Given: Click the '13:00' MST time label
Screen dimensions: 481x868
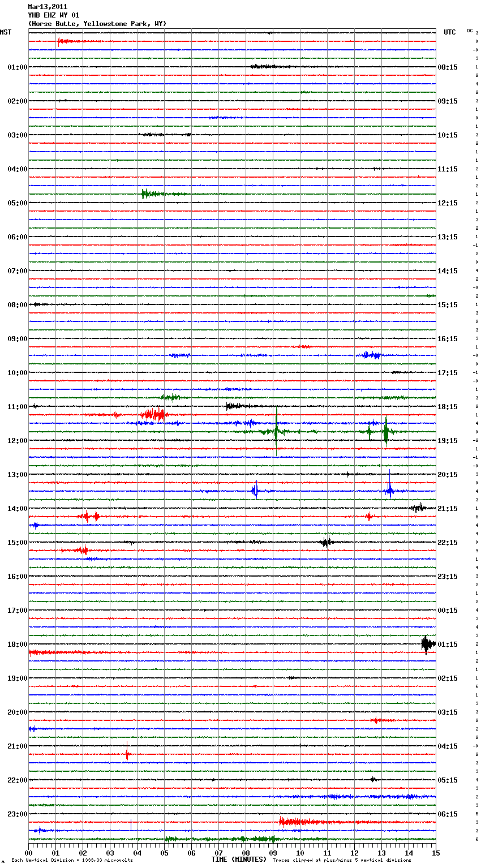Looking at the screenshot, I should click(x=18, y=475).
